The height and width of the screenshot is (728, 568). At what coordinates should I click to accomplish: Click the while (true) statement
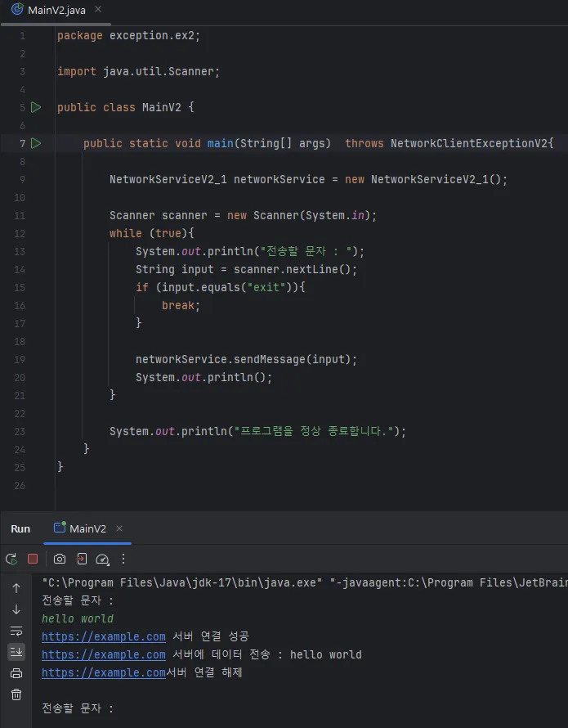click(152, 234)
